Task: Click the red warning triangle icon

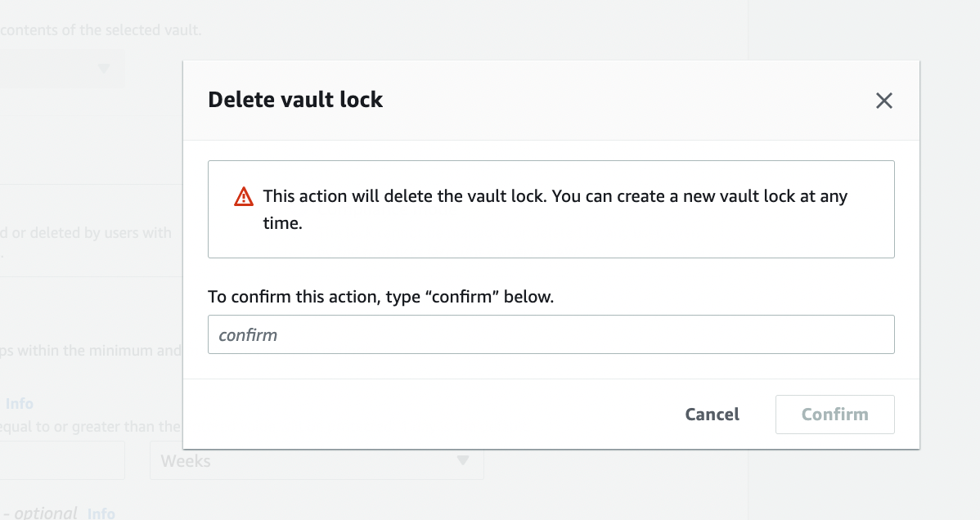Action: point(243,196)
